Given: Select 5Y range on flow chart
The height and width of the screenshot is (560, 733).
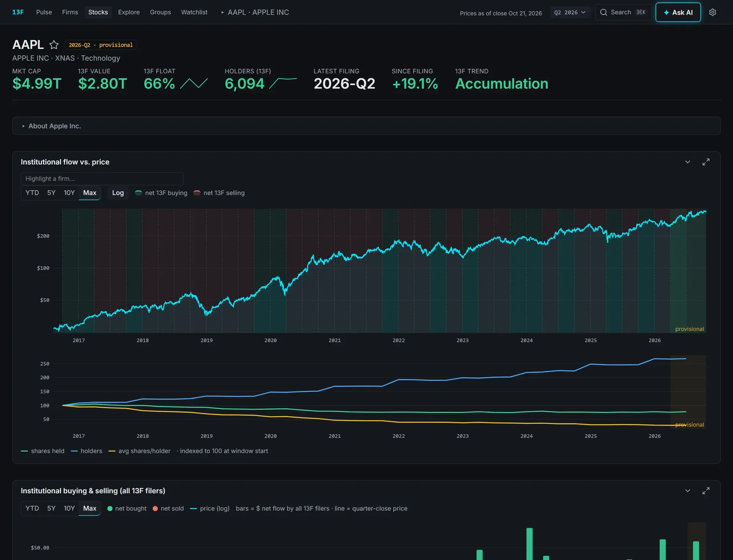Looking at the screenshot, I should pos(51,193).
